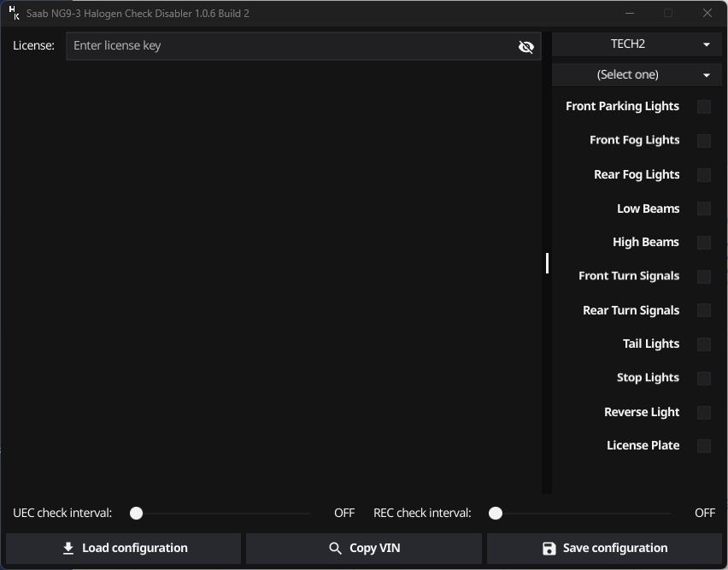Viewport: 728px width, 570px height.
Task: Click the magnifier icon beside Copy VIN
Action: point(337,548)
